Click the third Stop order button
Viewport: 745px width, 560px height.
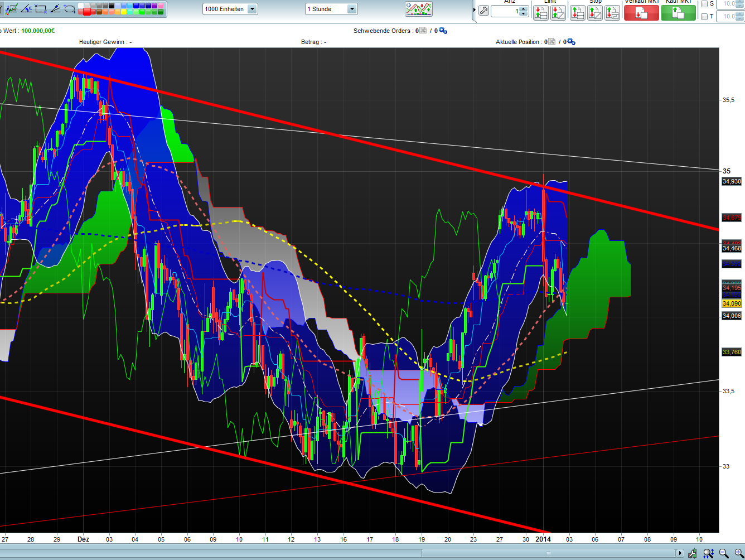[x=612, y=12]
